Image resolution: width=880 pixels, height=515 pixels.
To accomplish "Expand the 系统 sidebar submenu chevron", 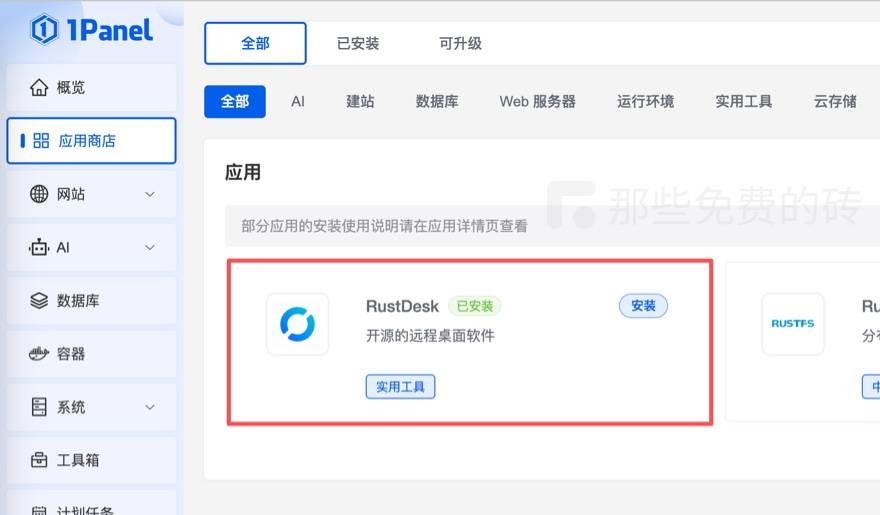I will (150, 407).
